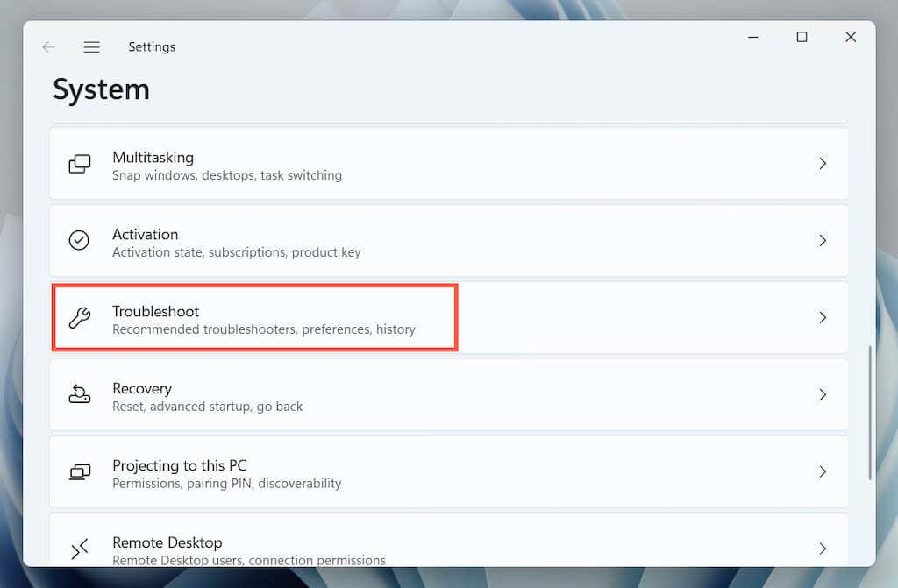Click the Projecting to this PC icon
Viewport: 898px width, 588px height.
click(x=80, y=471)
